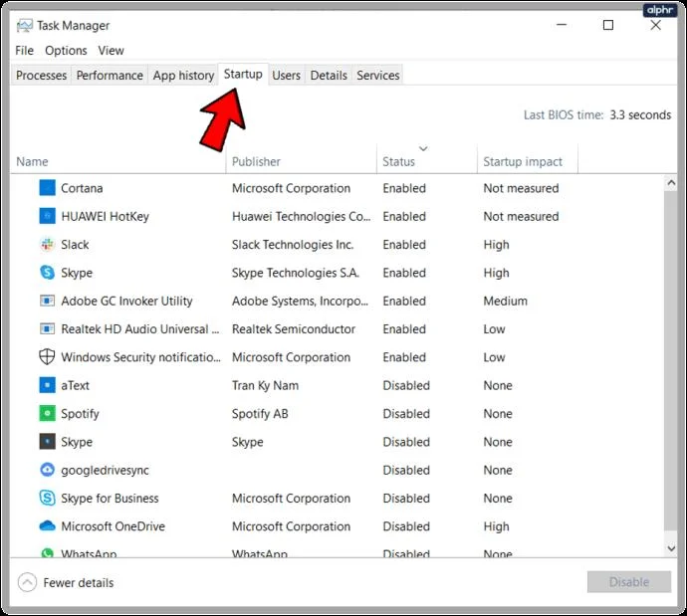The width and height of the screenshot is (687, 616).
Task: Click the Huawei Technologies publisher cell
Action: tap(301, 216)
